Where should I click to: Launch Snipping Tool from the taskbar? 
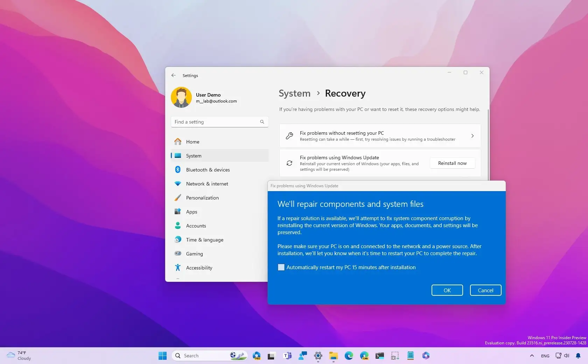pos(395,356)
